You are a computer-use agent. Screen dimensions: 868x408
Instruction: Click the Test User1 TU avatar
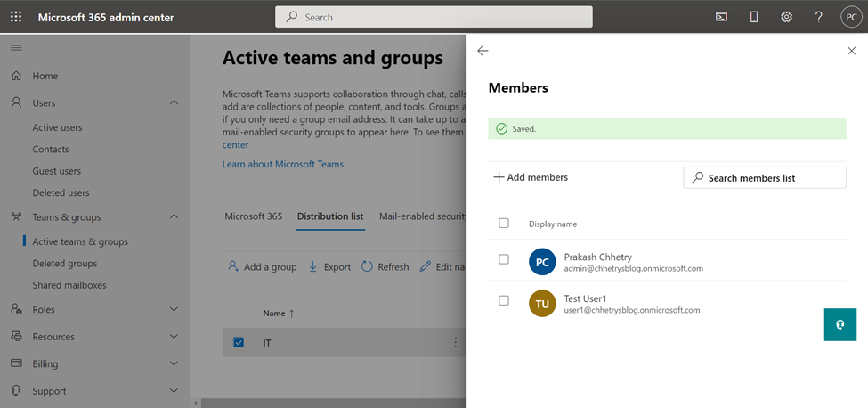click(x=542, y=304)
